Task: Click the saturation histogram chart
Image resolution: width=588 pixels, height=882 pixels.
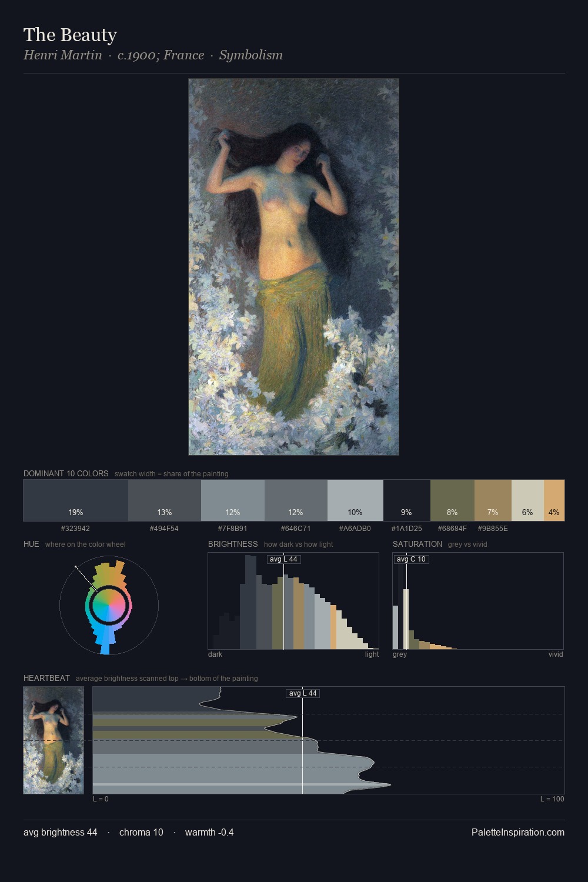Action: tap(478, 601)
